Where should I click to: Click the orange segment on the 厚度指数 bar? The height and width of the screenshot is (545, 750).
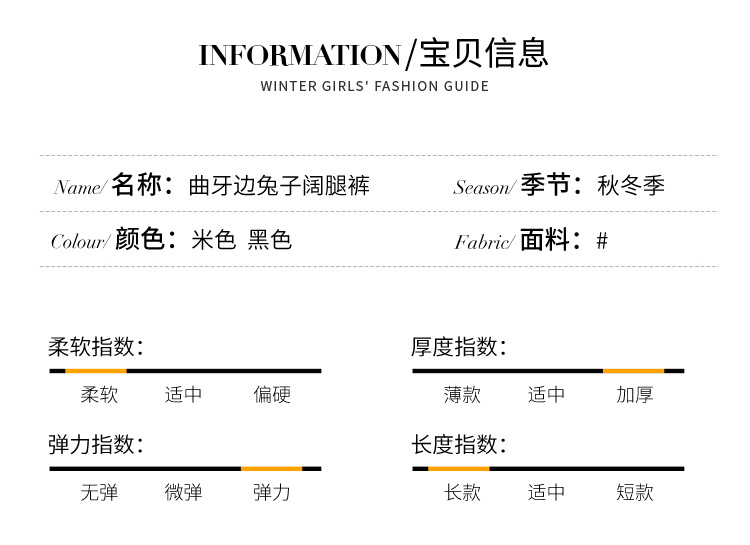coord(633,371)
